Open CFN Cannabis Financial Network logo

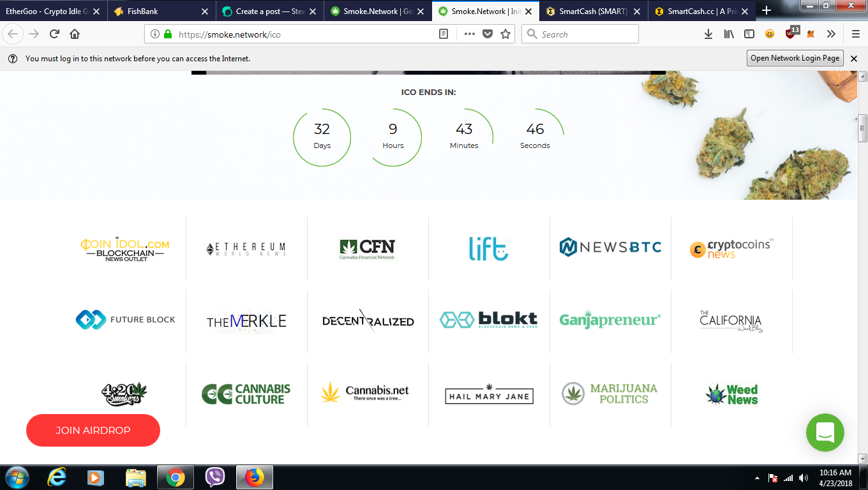pos(368,249)
